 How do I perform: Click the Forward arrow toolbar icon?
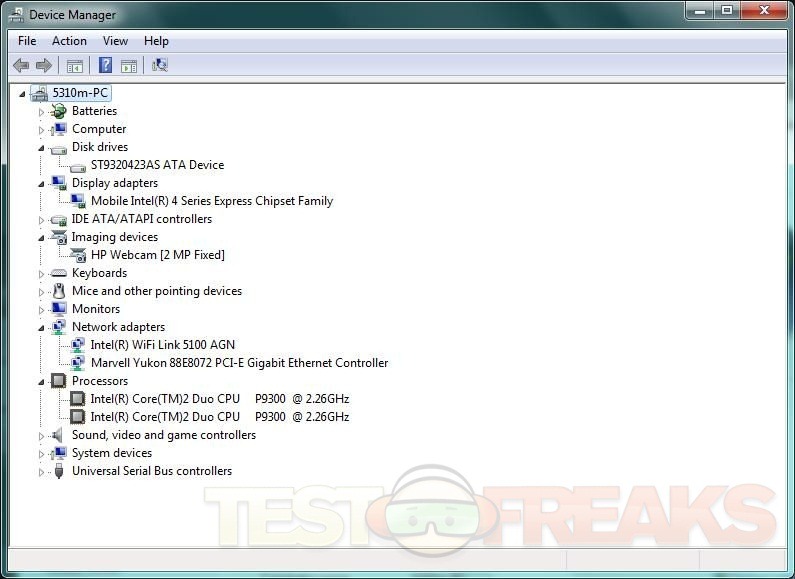pyautogui.click(x=44, y=65)
